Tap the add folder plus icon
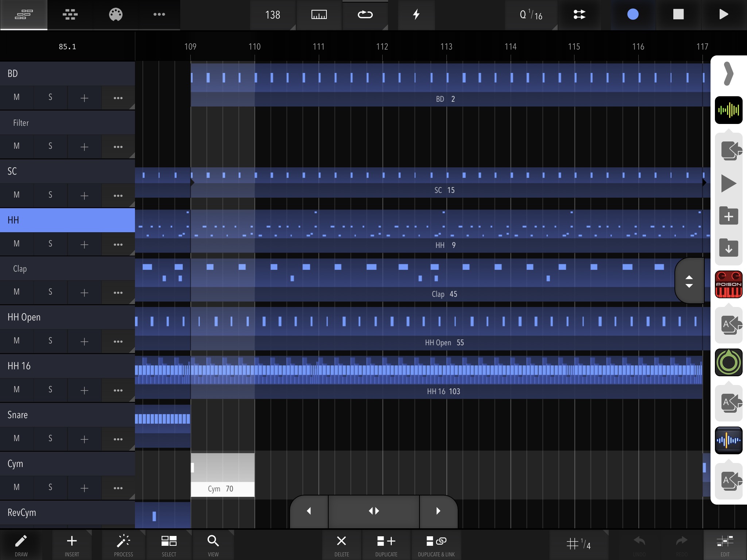This screenshot has height=560, width=747. [728, 216]
